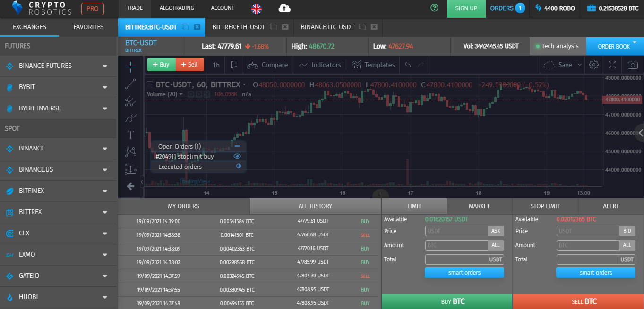Expand the BITFINEX exchange list
Screen dimensions: 644x309
[105, 191]
